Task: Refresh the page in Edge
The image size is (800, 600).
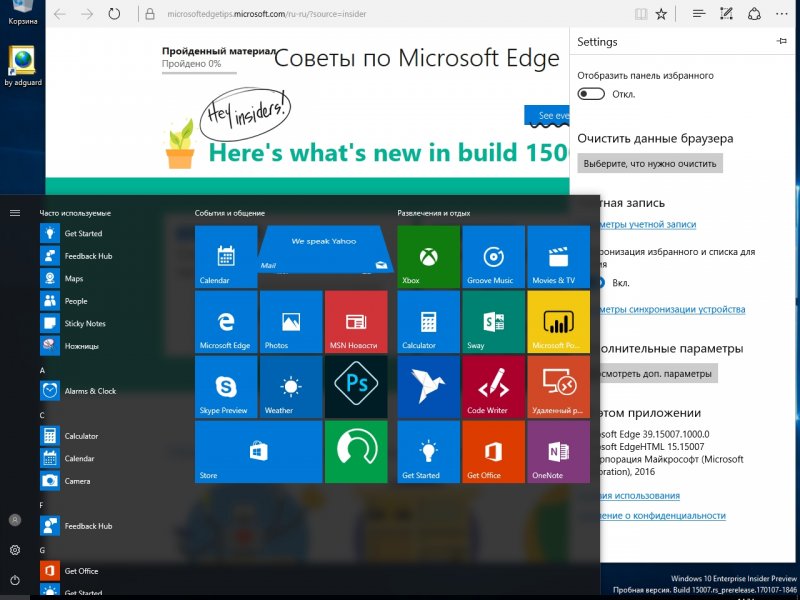Action: pyautogui.click(x=114, y=14)
